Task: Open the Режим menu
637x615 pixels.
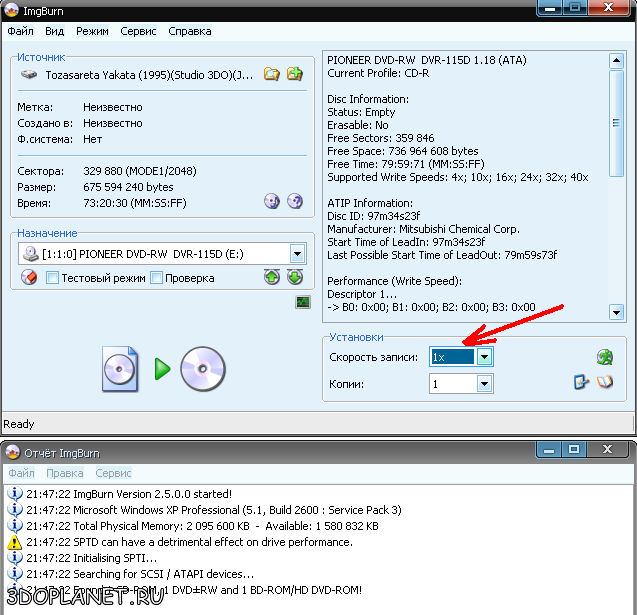Action: (x=92, y=31)
